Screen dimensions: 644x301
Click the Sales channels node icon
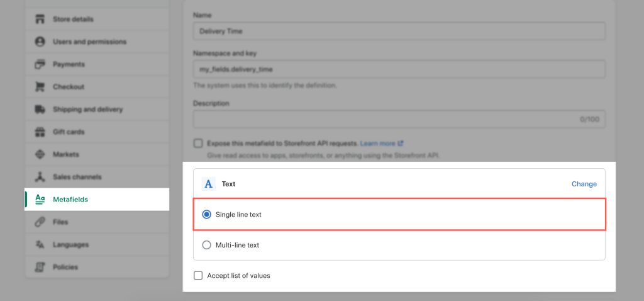[40, 177]
